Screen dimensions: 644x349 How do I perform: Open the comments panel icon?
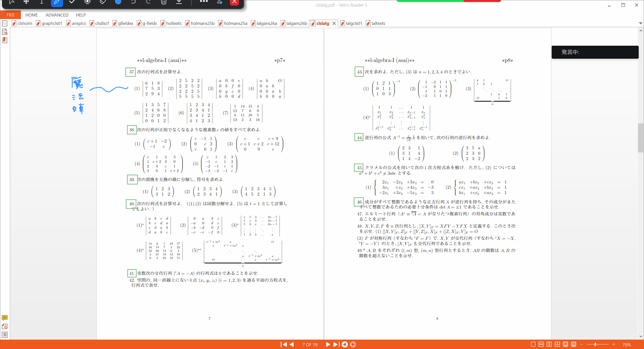(x=5, y=318)
